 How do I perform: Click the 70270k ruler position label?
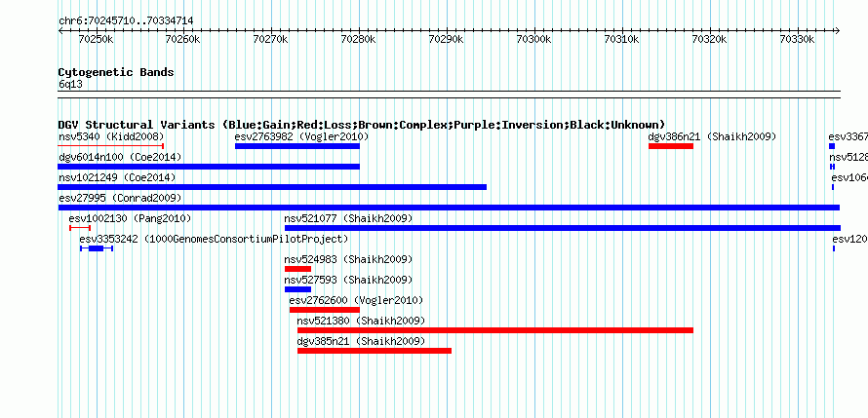[271, 39]
